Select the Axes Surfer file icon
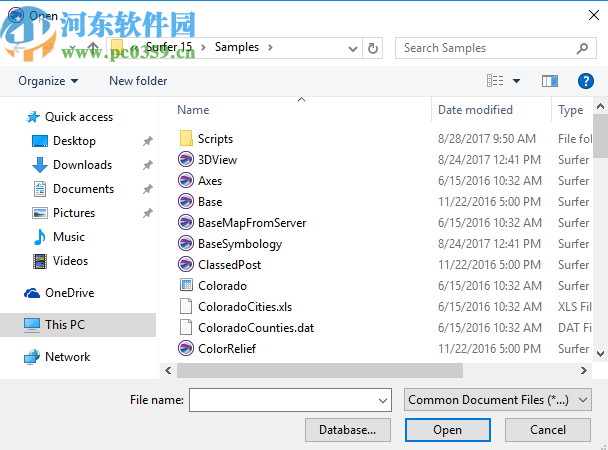 click(186, 180)
